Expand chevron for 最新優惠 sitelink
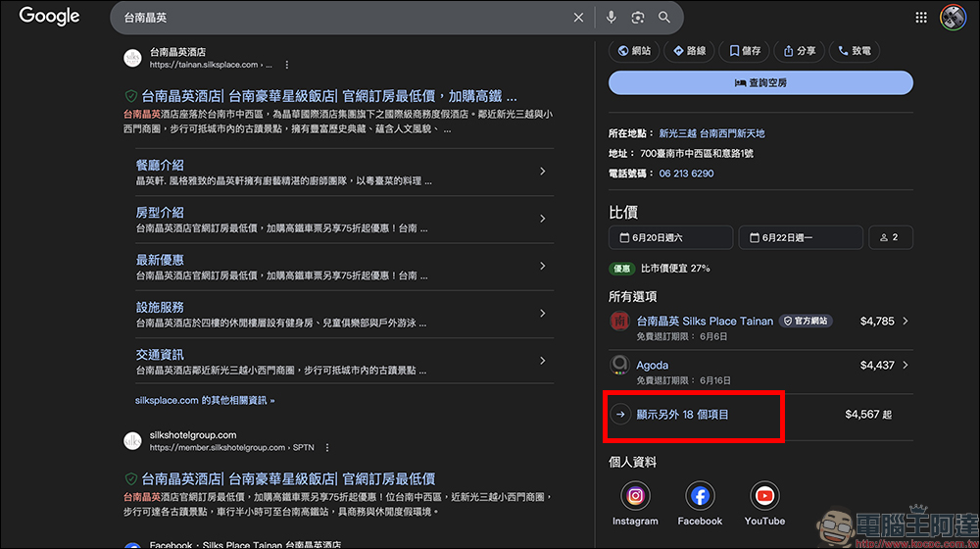The width and height of the screenshot is (980, 549). click(543, 266)
